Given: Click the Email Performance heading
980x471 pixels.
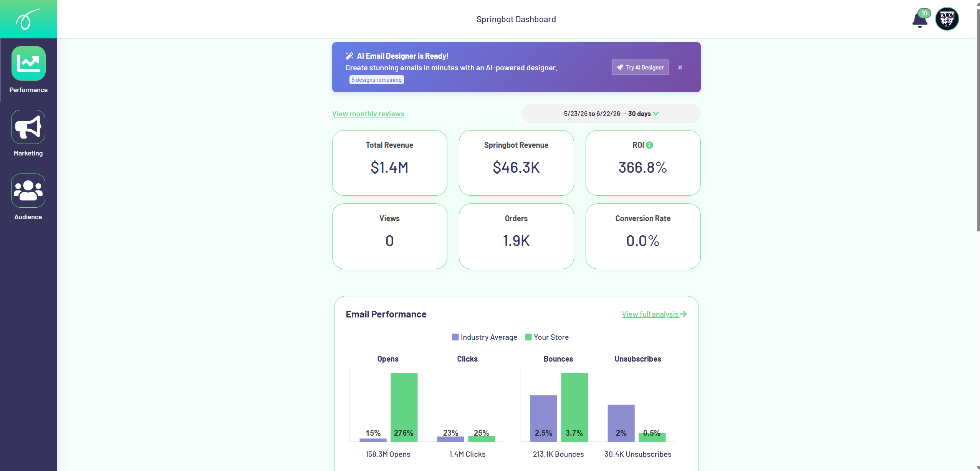Looking at the screenshot, I should point(386,314).
